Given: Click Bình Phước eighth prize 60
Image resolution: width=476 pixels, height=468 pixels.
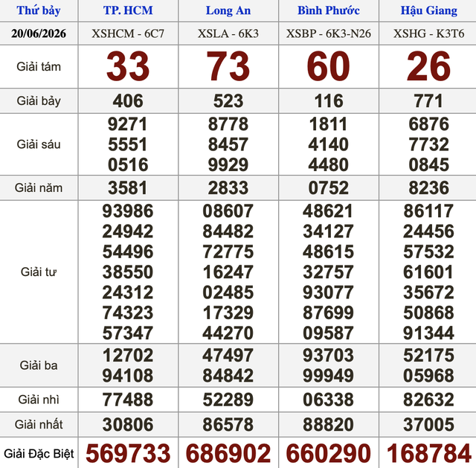Looking at the screenshot, I should click(x=329, y=66).
